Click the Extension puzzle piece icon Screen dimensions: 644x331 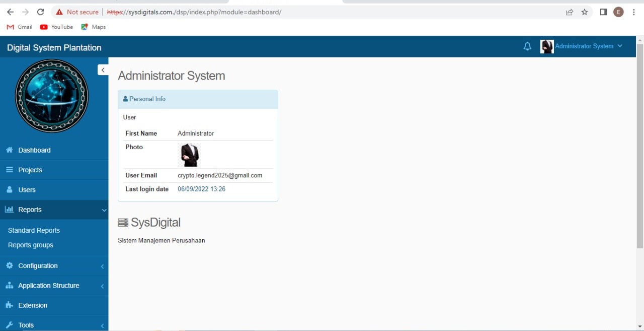9,305
